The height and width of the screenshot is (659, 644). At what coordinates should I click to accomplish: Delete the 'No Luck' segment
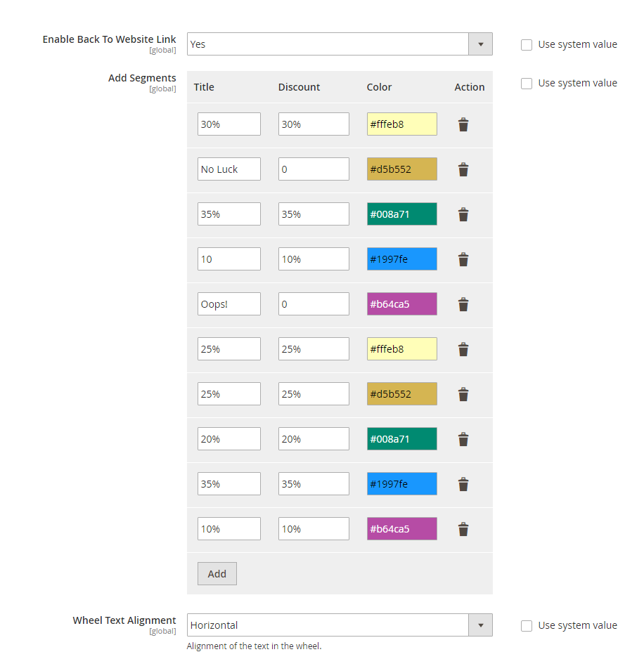[x=463, y=169]
